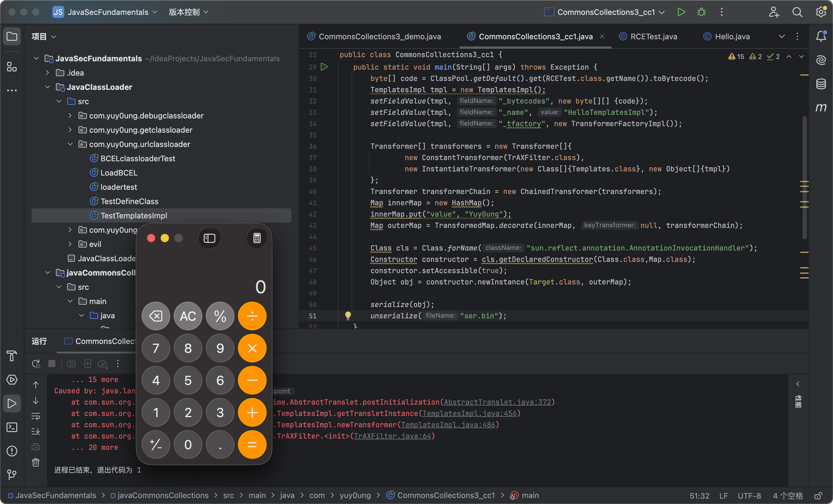Open the Git version control tool window
Screen dimensions: 833x504
[12, 474]
